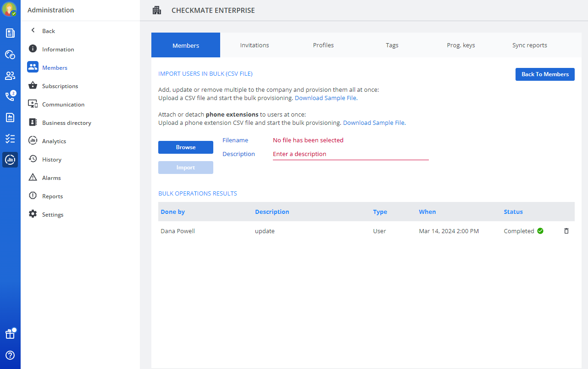588x369 pixels.
Task: Go back using the Back chevron
Action: [33, 31]
